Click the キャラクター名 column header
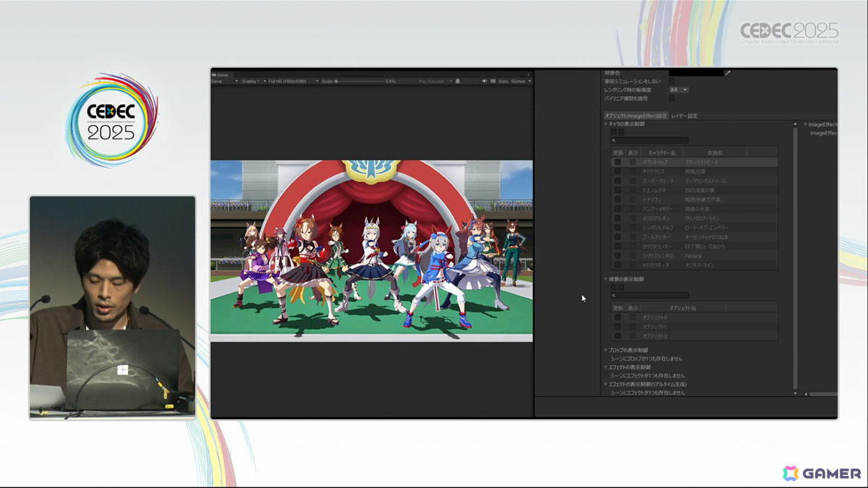 coord(662,153)
